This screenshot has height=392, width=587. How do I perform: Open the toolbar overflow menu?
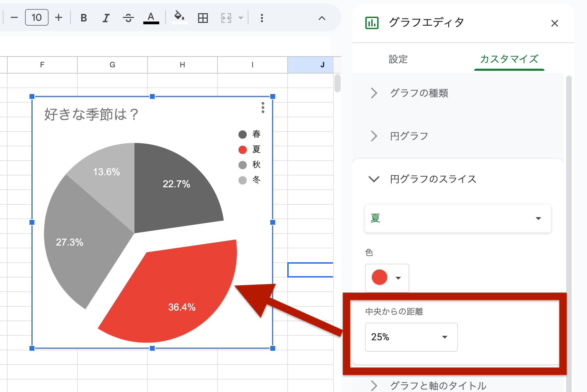[x=262, y=18]
